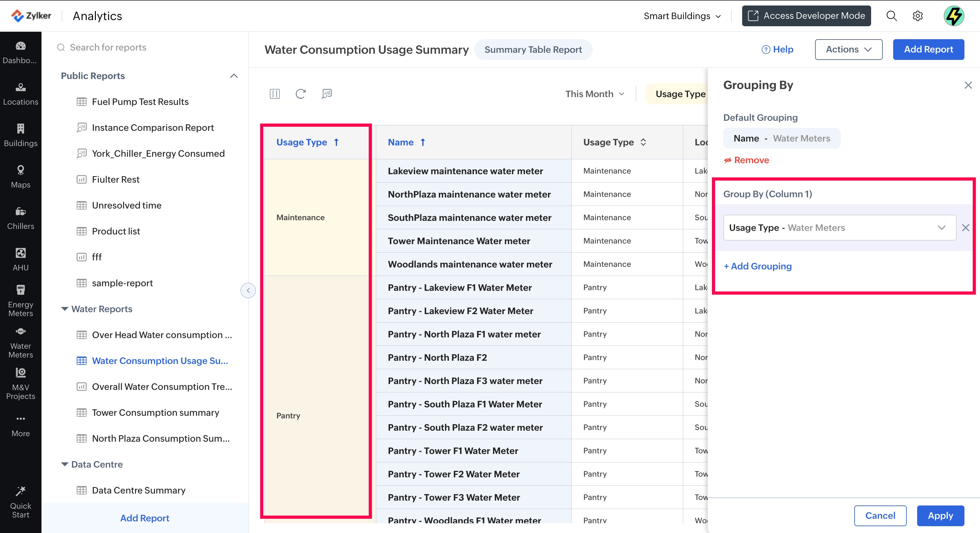Click Apply in Grouping By panel

pyautogui.click(x=940, y=516)
